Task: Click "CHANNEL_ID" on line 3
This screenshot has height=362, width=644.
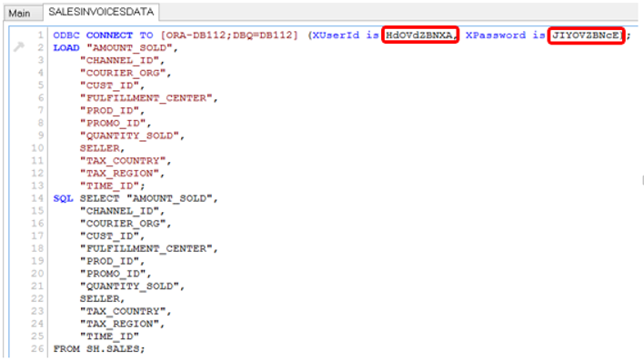Action: coord(119,60)
